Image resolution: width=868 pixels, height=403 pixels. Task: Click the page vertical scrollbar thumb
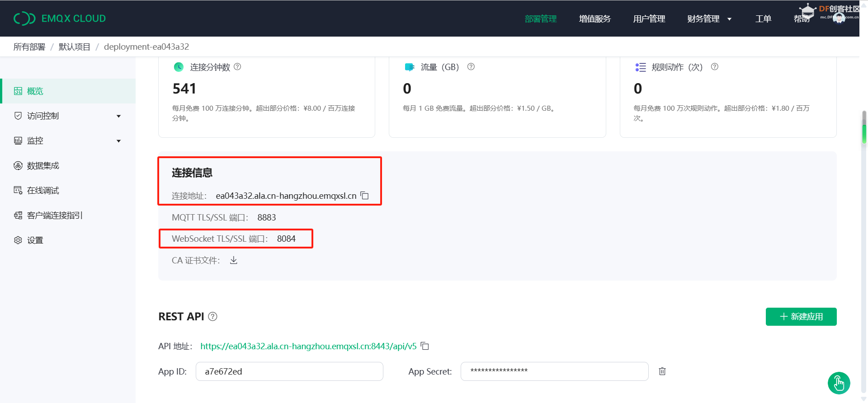[864, 127]
